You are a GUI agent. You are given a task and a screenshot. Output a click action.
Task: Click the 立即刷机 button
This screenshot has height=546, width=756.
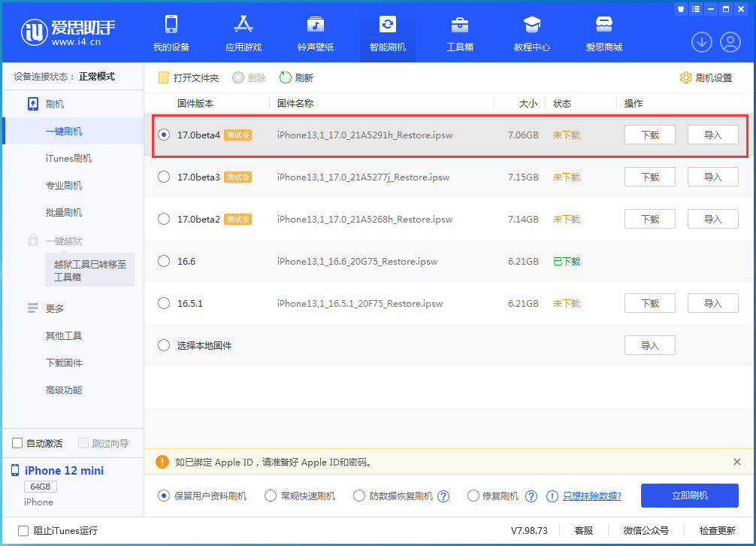pos(689,496)
